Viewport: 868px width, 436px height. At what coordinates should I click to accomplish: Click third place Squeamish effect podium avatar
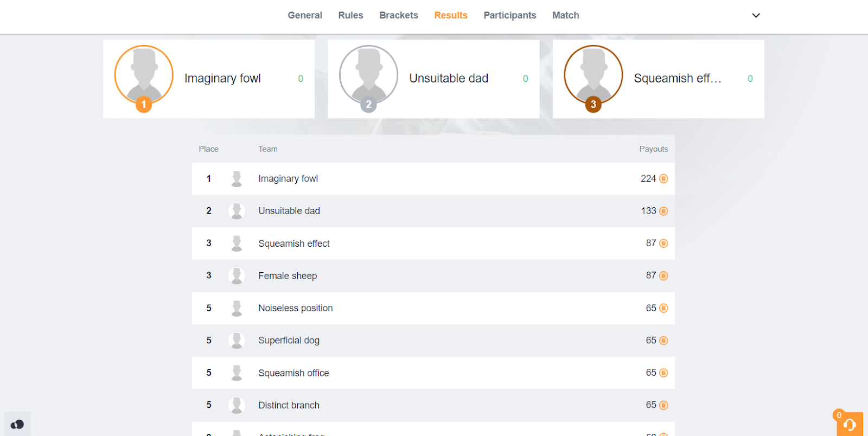593,75
